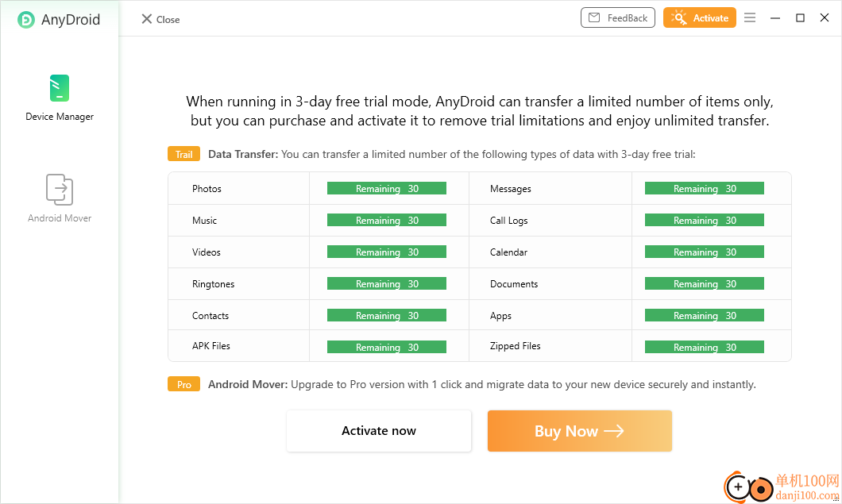Screen dimensions: 842x504
Task: Click the orange Trail badge
Action: tap(183, 154)
